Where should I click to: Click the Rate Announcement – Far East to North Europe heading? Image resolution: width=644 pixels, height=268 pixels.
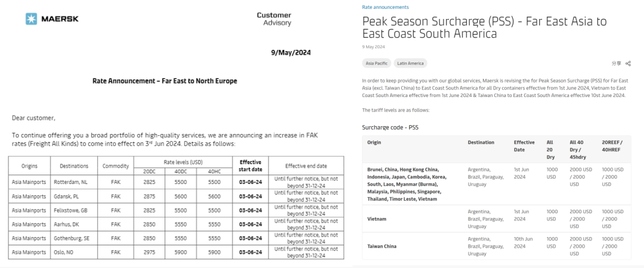(165, 80)
